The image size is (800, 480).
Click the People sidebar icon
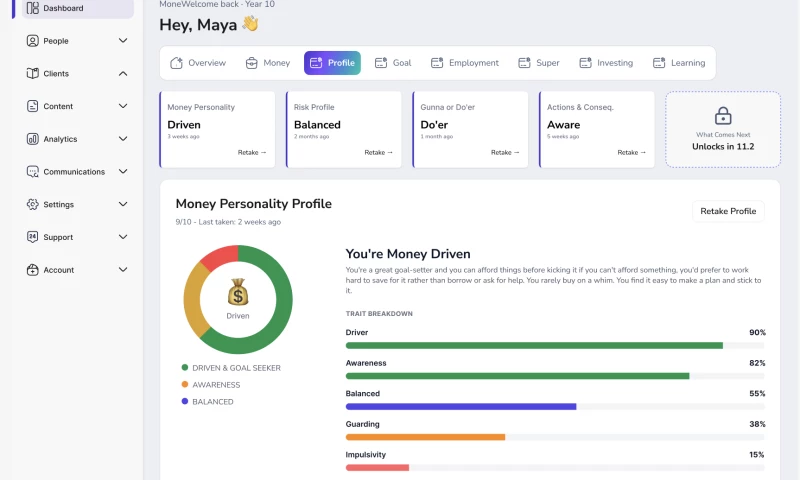coord(33,41)
